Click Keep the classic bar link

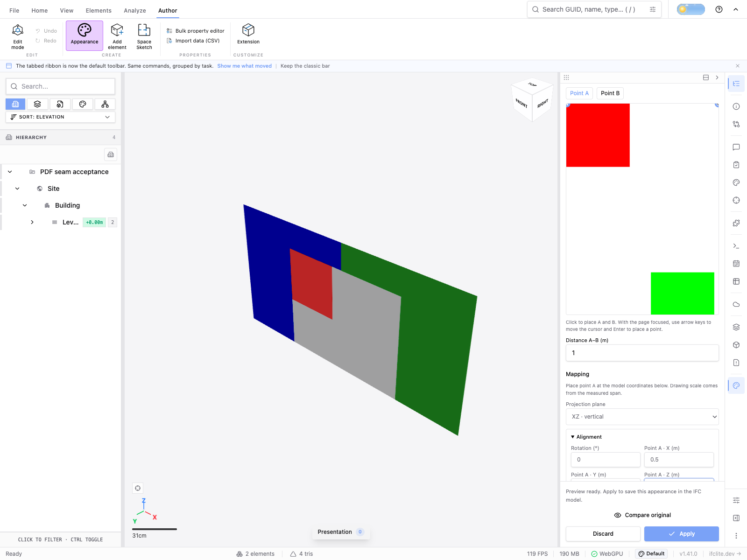tap(305, 66)
